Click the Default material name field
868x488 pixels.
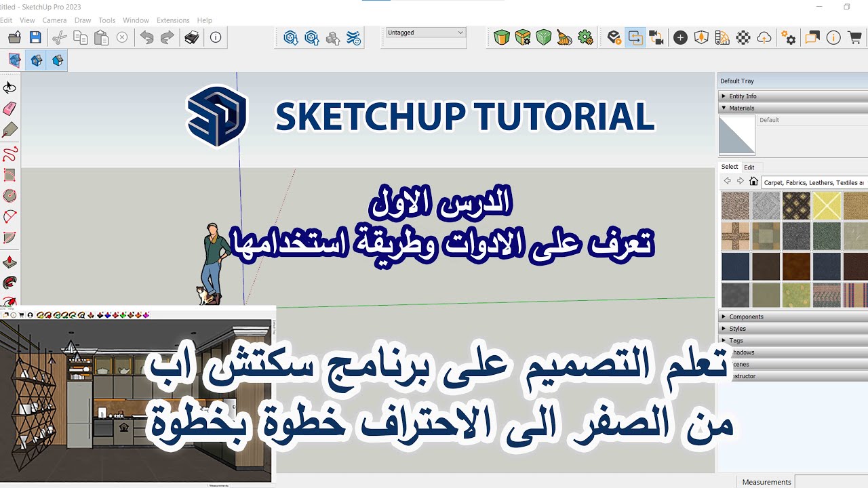pos(812,120)
